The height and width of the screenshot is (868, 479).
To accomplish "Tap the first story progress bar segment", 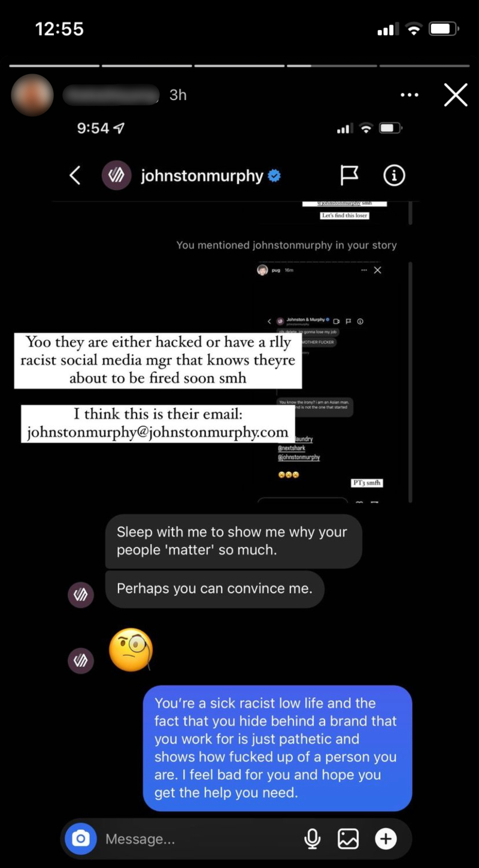I will (54, 65).
